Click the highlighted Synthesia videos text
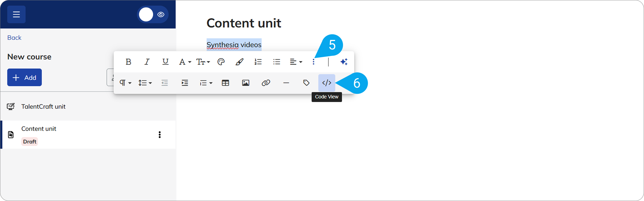The width and height of the screenshot is (644, 201). coord(234,45)
